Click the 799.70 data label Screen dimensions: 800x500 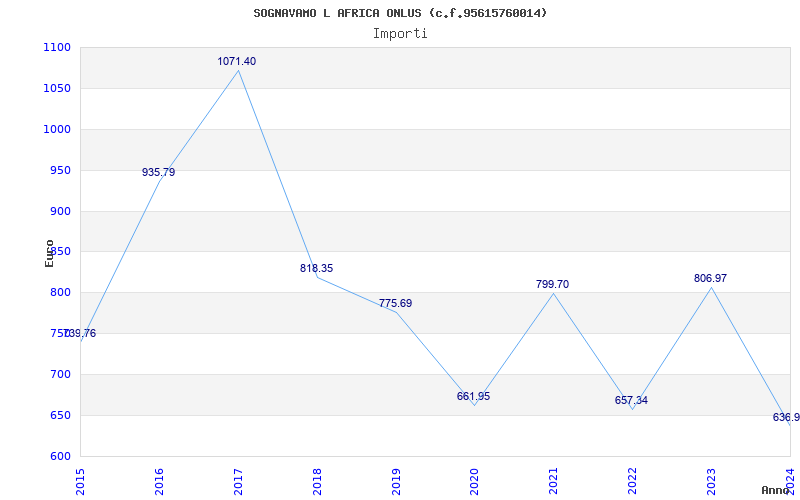(x=552, y=285)
